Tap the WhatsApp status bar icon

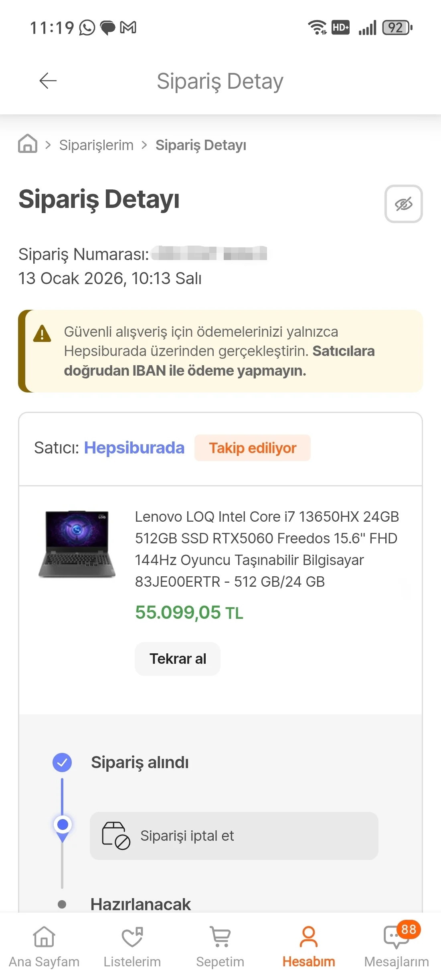tap(87, 28)
